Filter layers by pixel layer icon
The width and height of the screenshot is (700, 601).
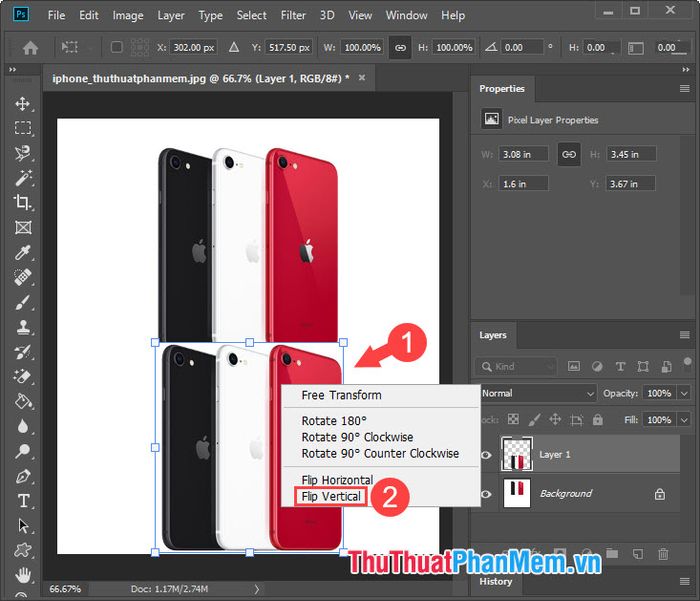point(574,367)
